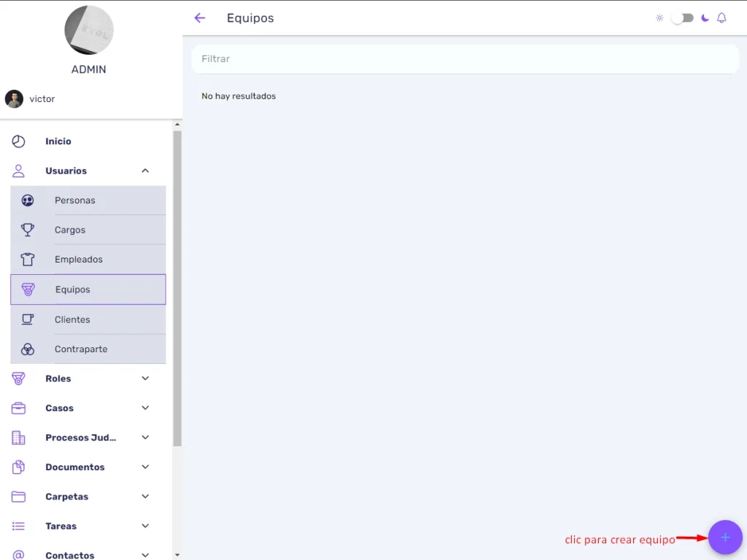Viewport: 747px width, 560px height.
Task: Click the sidebar scrollbar thumb
Action: coord(177,289)
